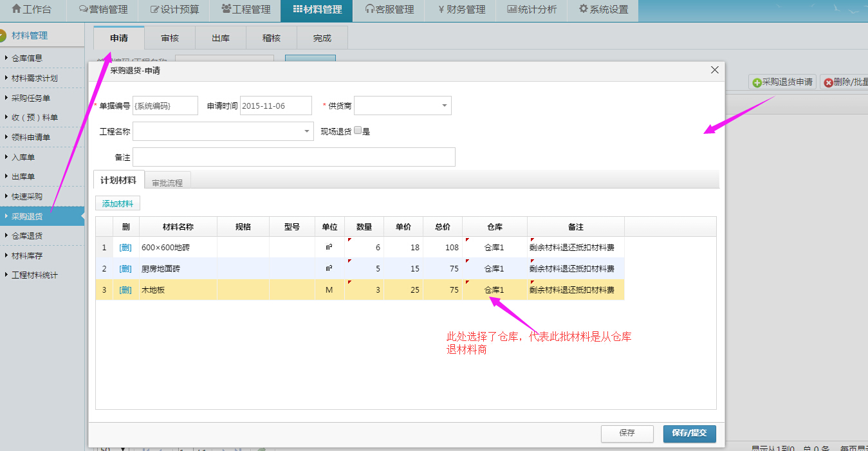Close the 采购退货-申请 dialog
The image size is (868, 451).
[x=714, y=70]
